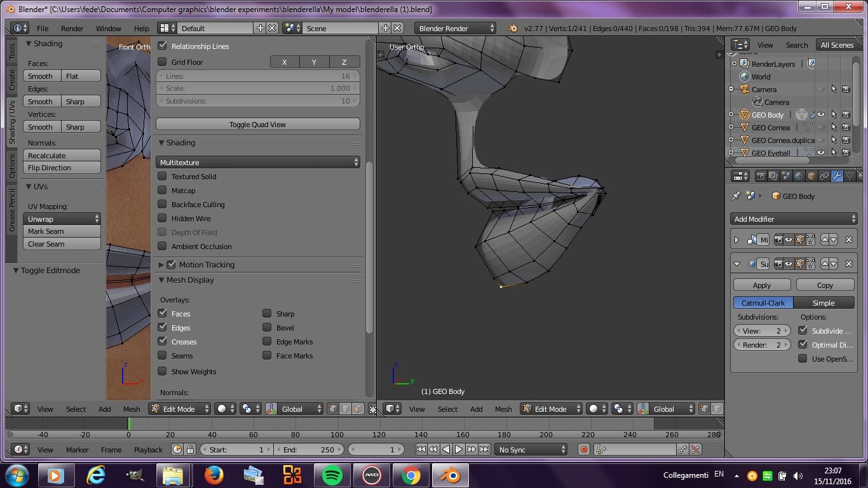Click the delete keyframes crossed key icon

(695, 449)
